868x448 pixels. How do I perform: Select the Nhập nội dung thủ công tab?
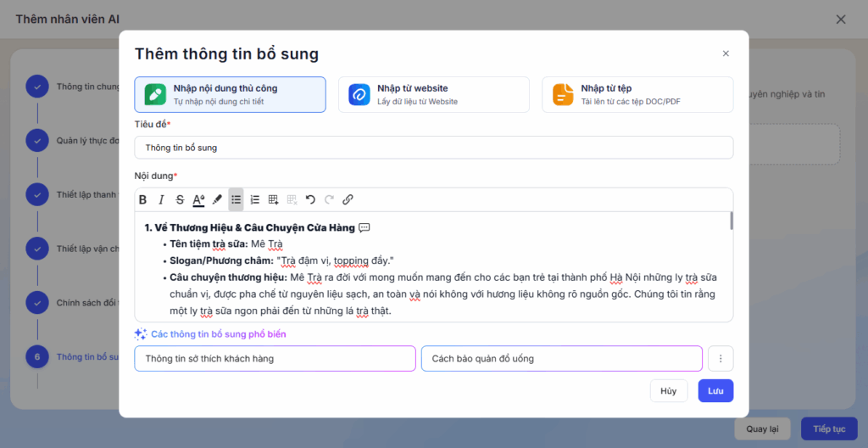point(230,94)
